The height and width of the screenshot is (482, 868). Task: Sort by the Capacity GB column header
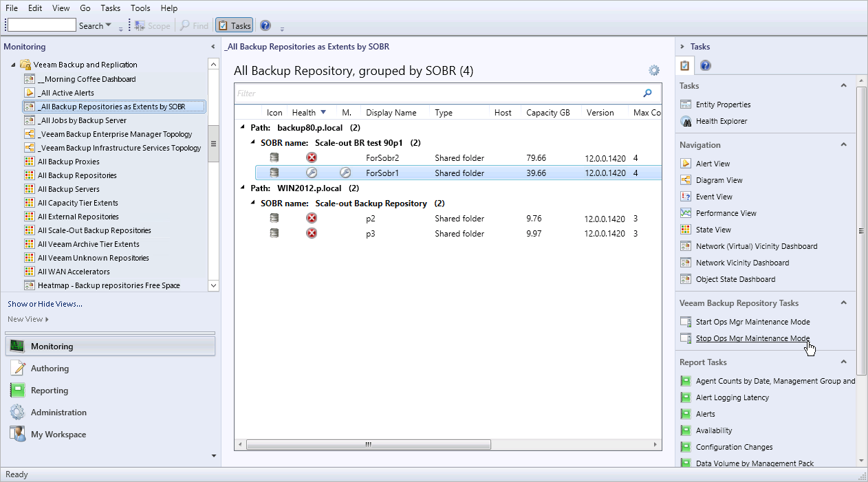pos(548,113)
